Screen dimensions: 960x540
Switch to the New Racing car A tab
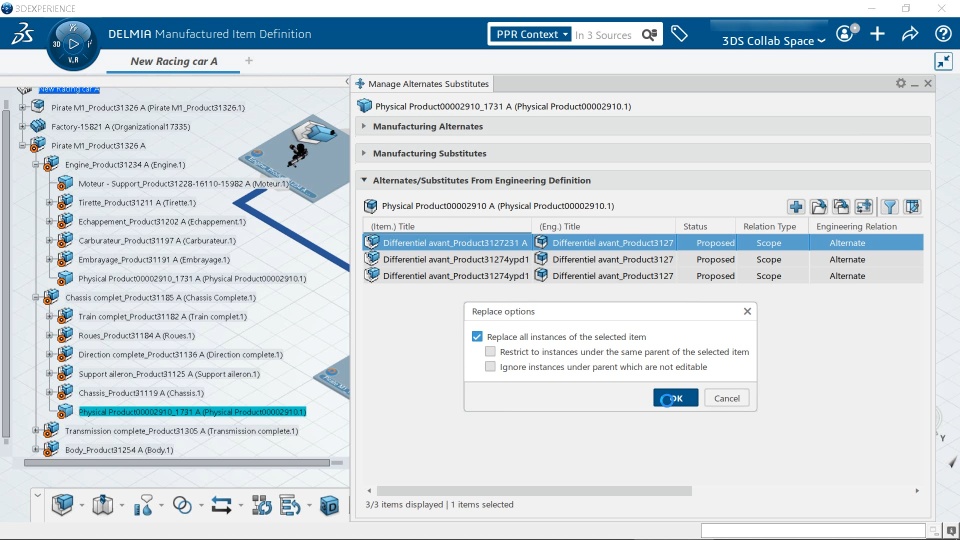[174, 61]
